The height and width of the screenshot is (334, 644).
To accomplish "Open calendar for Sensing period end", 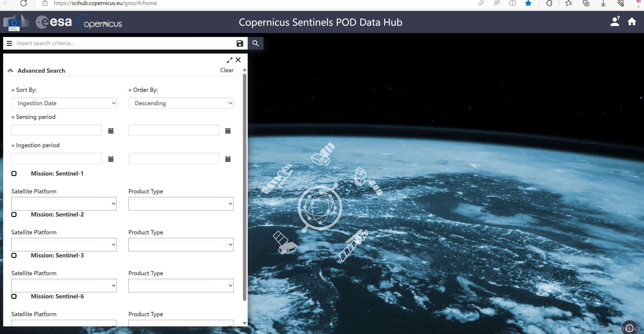I will coord(228,131).
